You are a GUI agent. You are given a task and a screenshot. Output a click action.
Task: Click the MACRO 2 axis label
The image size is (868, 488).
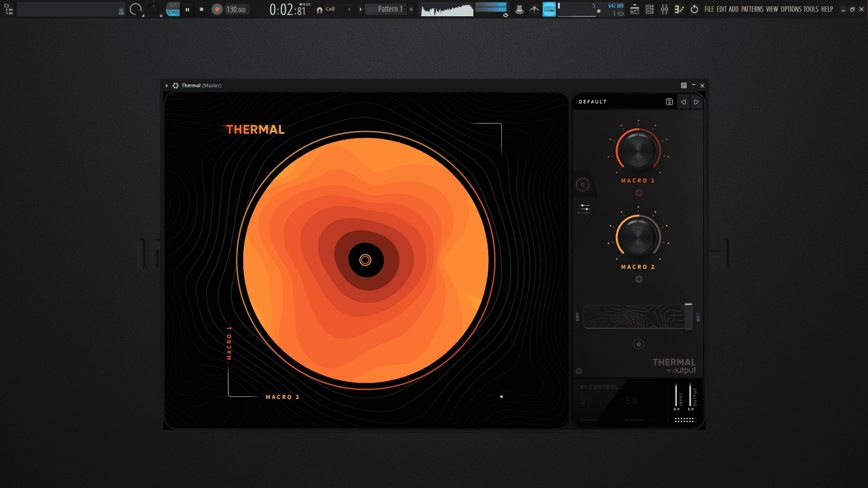click(283, 397)
